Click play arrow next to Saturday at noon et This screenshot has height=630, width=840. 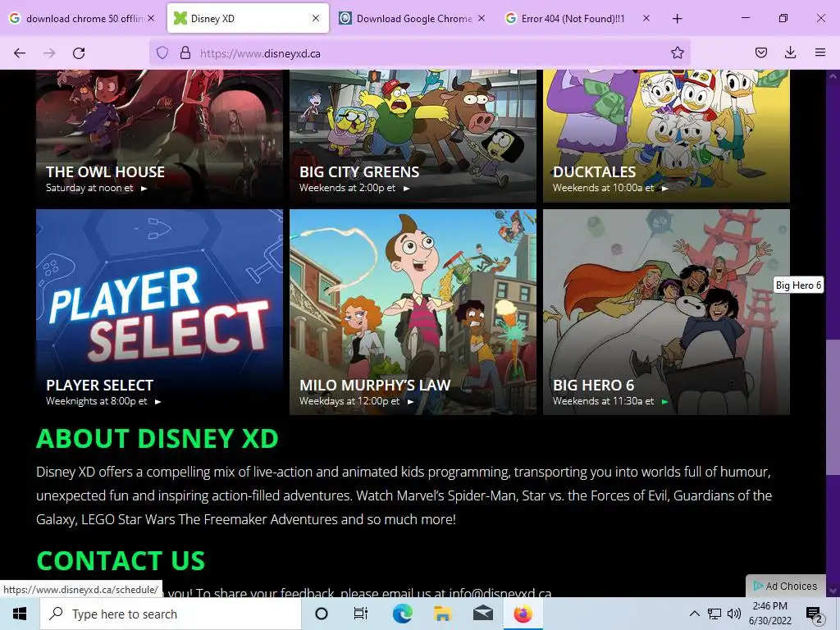click(144, 189)
